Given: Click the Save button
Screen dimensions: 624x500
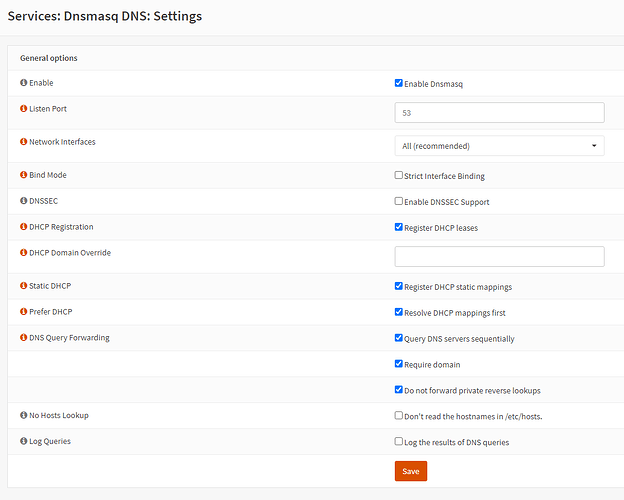Looking at the screenshot, I should click(x=410, y=471).
